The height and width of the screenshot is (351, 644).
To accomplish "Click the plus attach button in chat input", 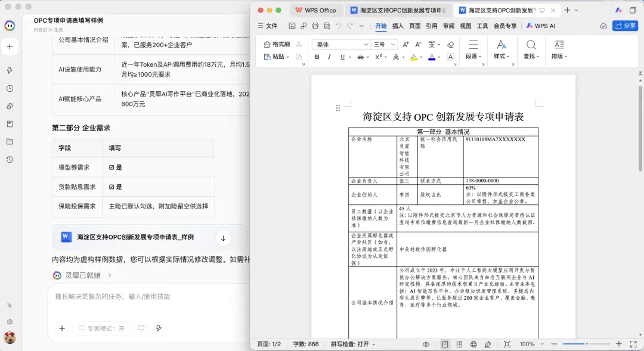I will click(62, 328).
